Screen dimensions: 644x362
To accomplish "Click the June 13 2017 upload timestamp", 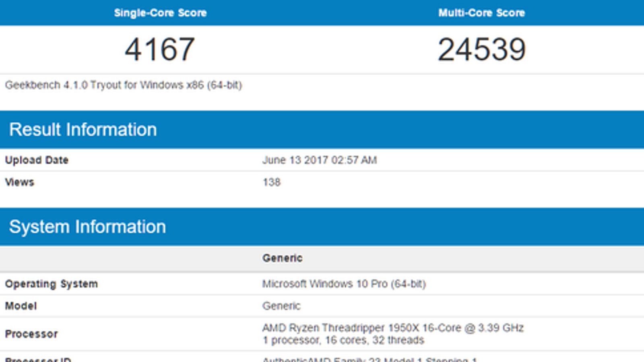I will click(x=320, y=160).
